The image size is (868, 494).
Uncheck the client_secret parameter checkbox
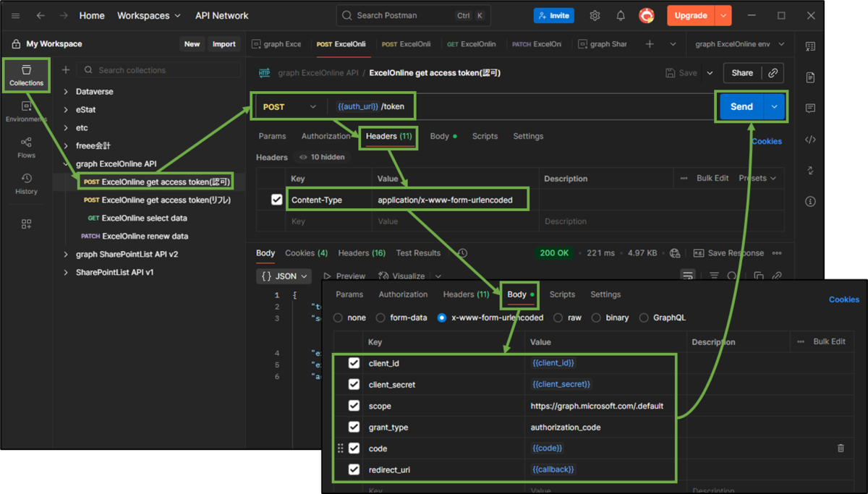coord(354,384)
